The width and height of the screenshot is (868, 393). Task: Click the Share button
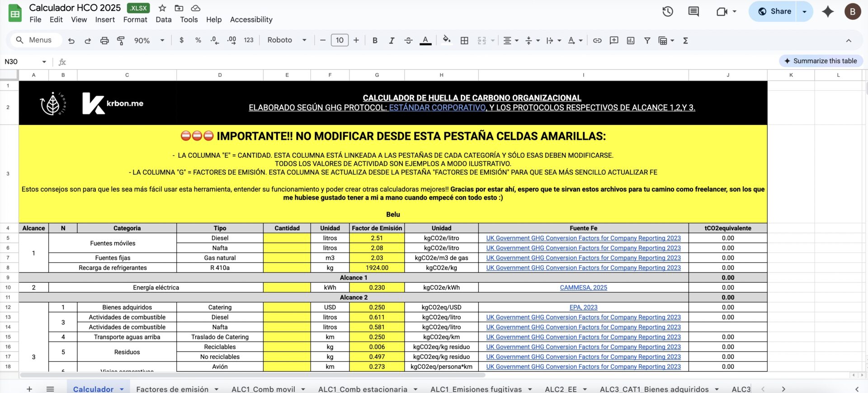pos(774,12)
